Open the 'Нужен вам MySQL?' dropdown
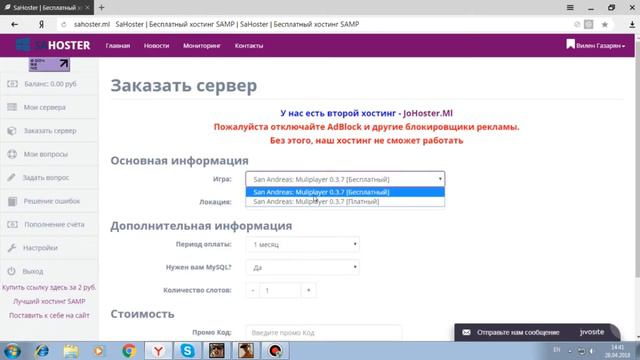The image size is (640, 360). 302,267
